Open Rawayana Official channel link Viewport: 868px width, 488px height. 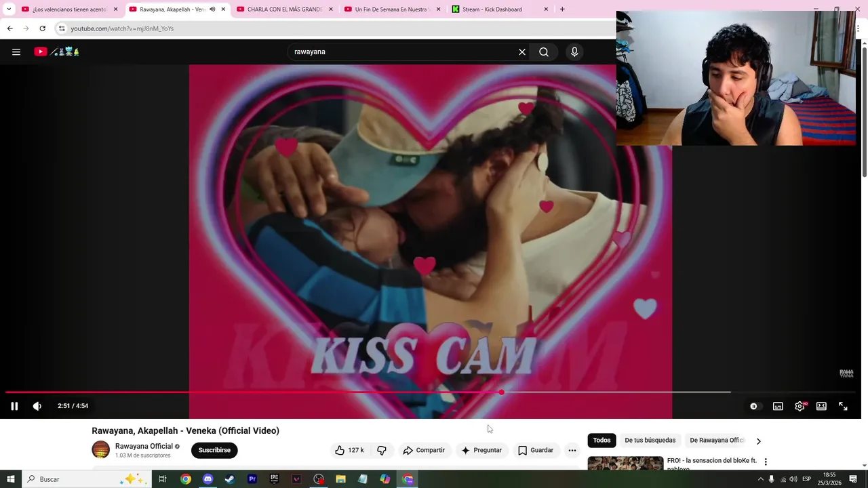click(x=144, y=446)
